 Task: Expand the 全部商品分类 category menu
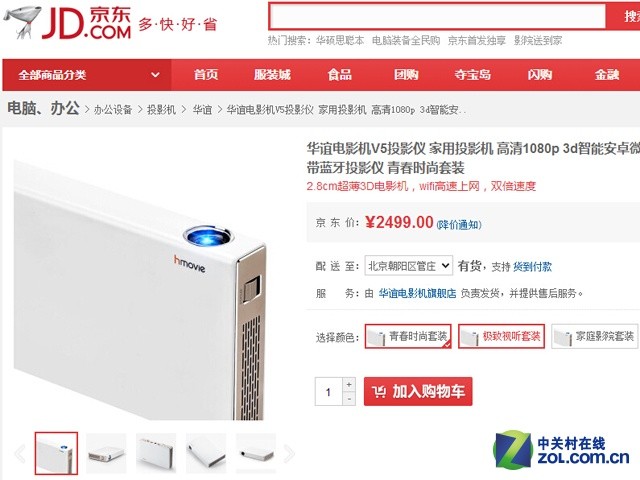pyautogui.click(x=87, y=75)
